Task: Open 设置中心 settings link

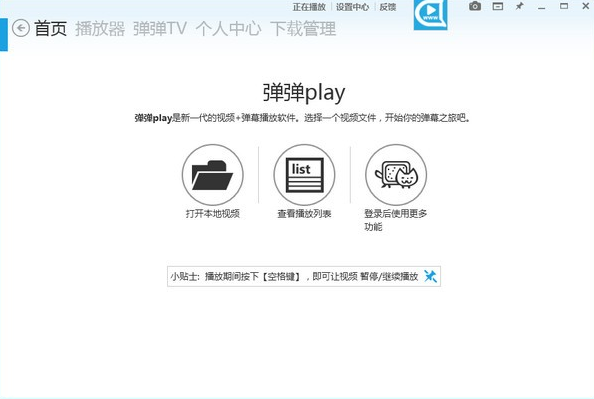Action: [x=352, y=7]
